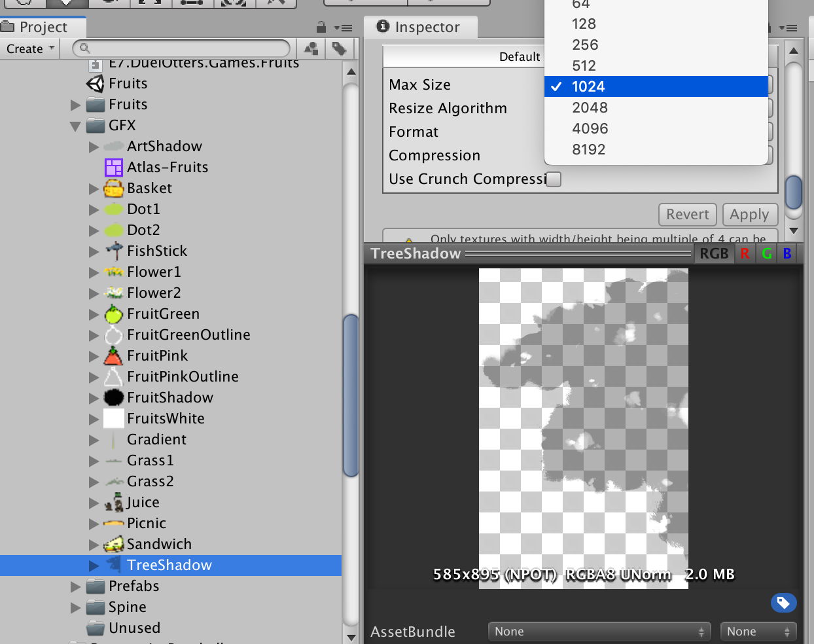814x644 pixels.
Task: Switch to the Inspector tab
Action: [x=420, y=27]
